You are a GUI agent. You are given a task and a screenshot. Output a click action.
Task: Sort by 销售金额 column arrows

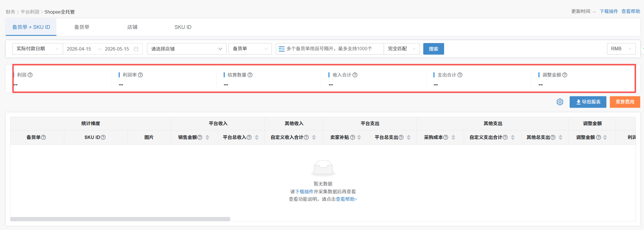coord(207,137)
